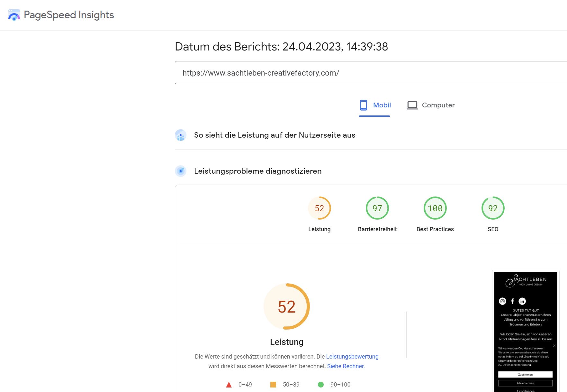This screenshot has height=392, width=567.
Task: Click the orange square 50–89 legend icon
Action: [x=273, y=385]
